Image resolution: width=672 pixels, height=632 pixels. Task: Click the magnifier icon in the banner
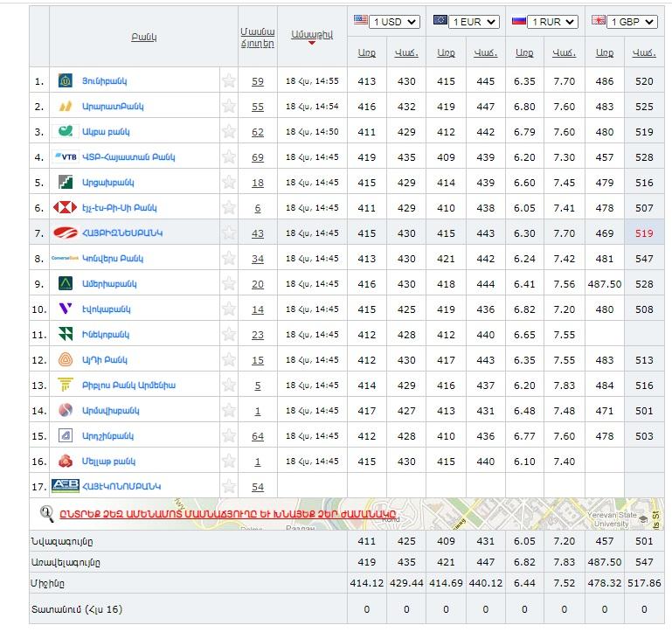pos(48,514)
